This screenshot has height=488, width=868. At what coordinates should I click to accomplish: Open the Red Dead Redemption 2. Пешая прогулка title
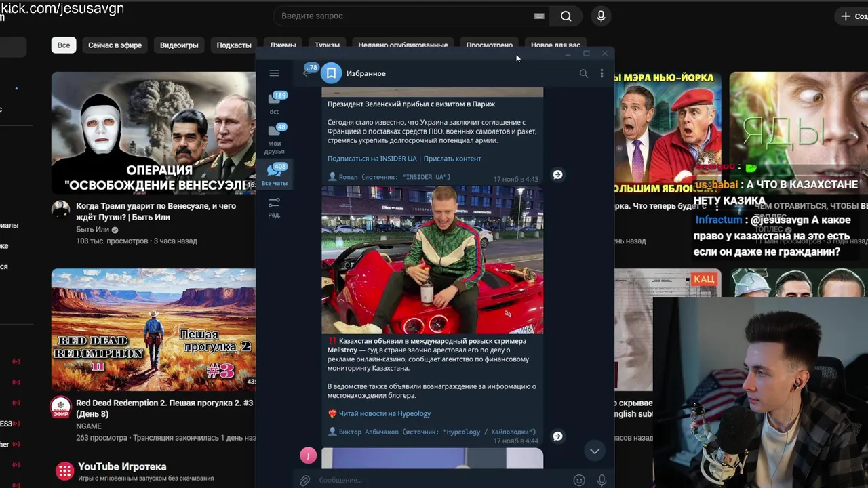pos(164,408)
